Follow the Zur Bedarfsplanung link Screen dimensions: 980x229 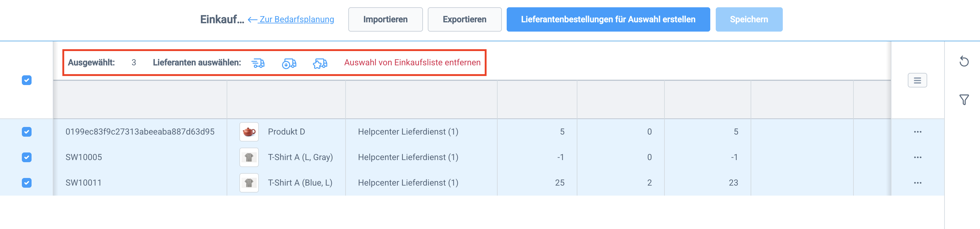tap(297, 19)
